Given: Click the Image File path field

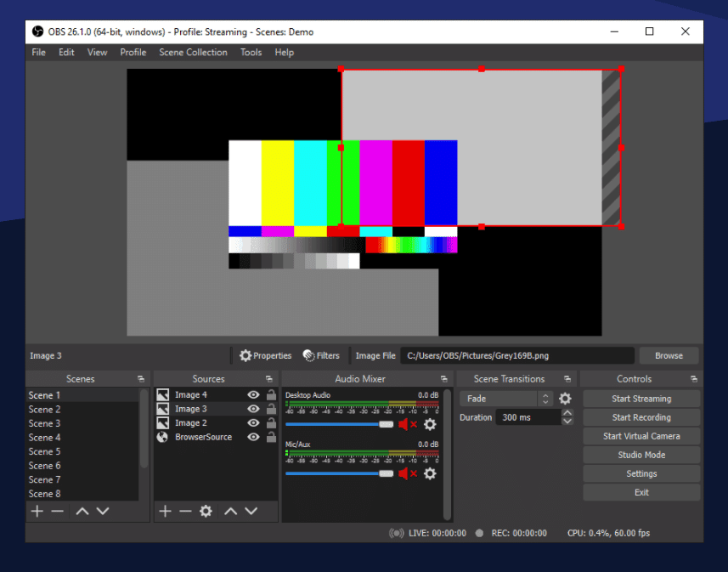Looking at the screenshot, I should point(517,355).
